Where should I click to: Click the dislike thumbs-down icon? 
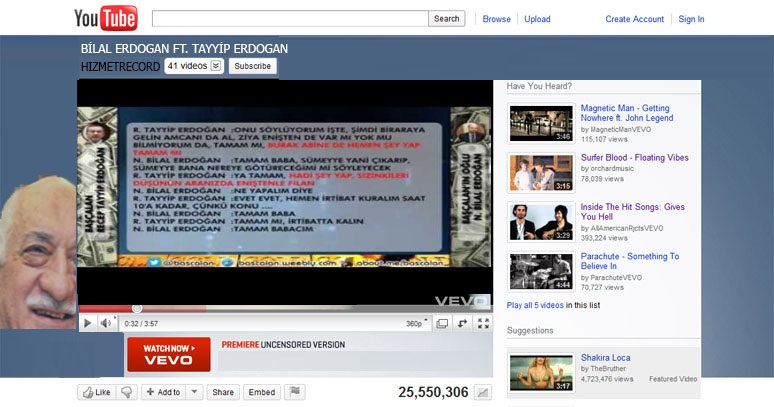[127, 392]
